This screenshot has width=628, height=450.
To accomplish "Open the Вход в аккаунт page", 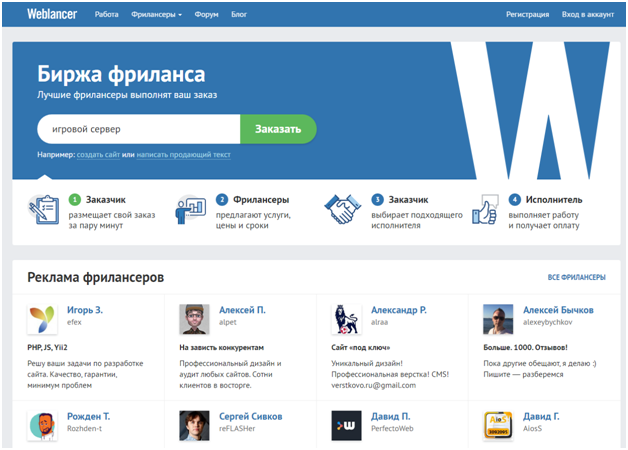I will coord(588,14).
